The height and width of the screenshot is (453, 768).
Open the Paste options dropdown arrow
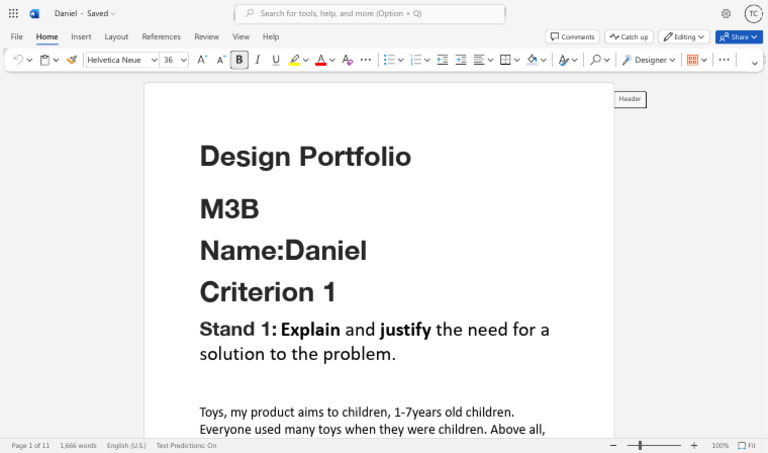click(56, 60)
